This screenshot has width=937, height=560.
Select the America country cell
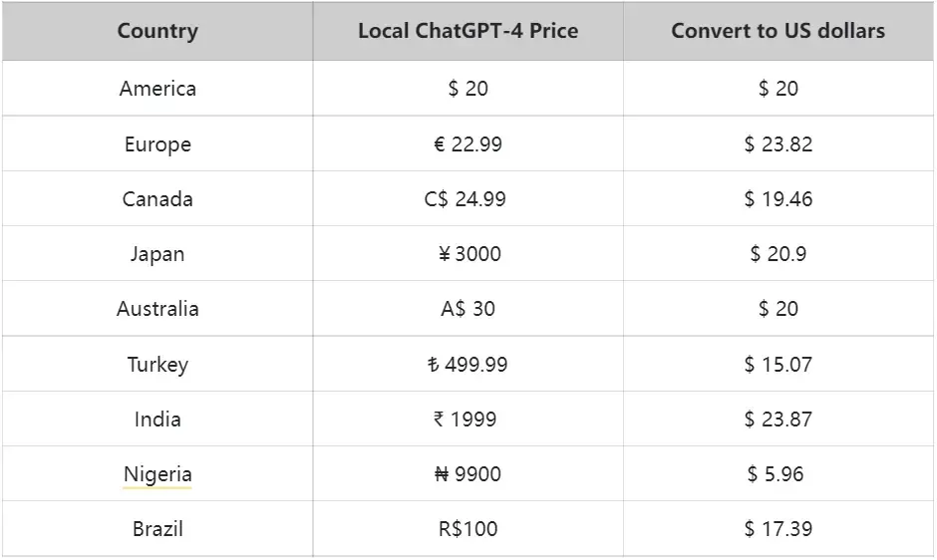[x=157, y=89]
